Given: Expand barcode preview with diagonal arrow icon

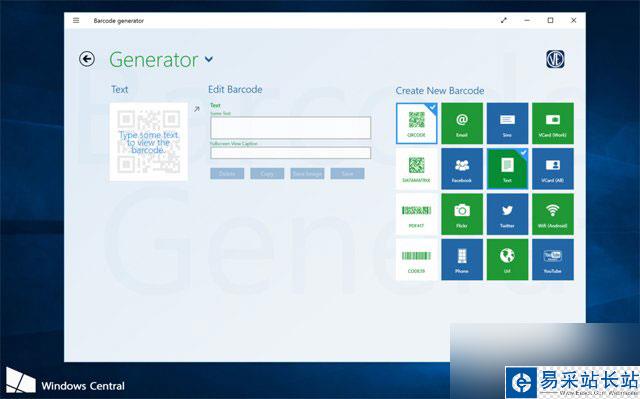Looking at the screenshot, I should tap(197, 109).
